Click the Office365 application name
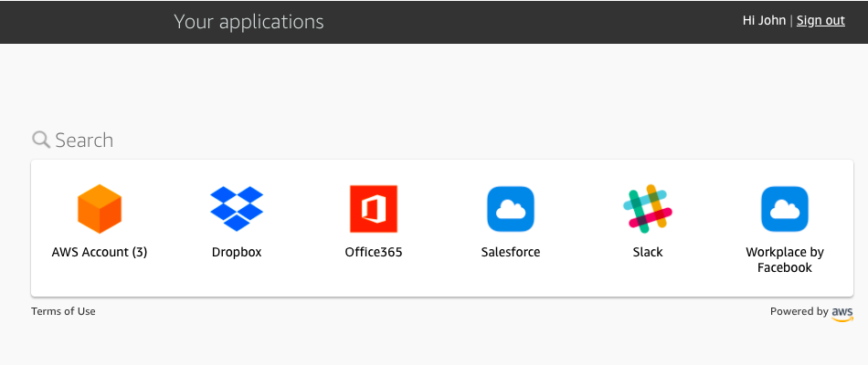Viewport: 868px width, 365px height. click(x=374, y=252)
